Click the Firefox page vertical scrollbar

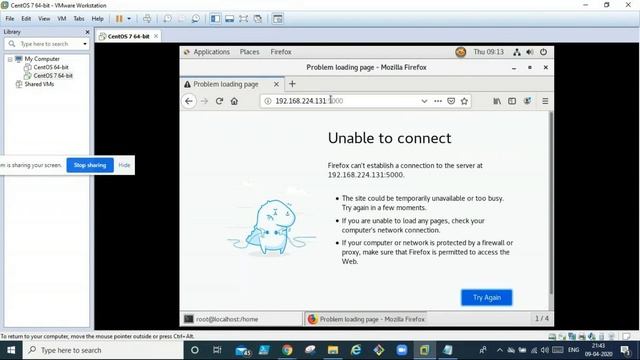[x=551, y=204]
